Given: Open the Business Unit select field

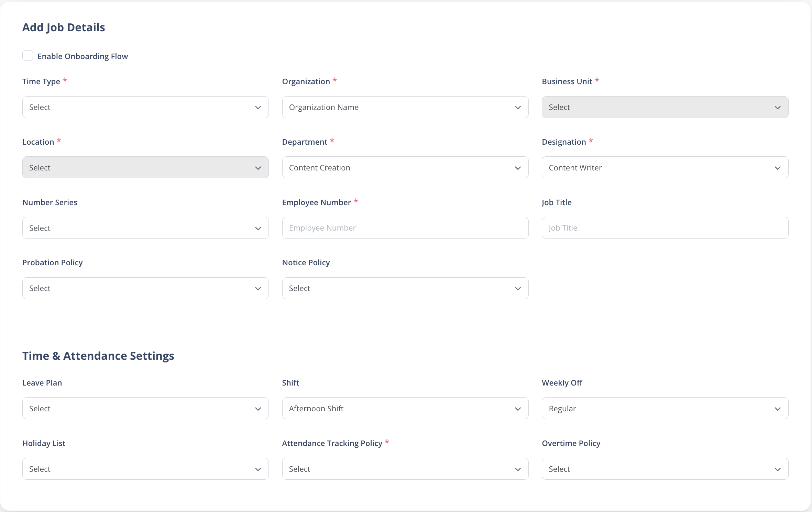Looking at the screenshot, I should (665, 107).
